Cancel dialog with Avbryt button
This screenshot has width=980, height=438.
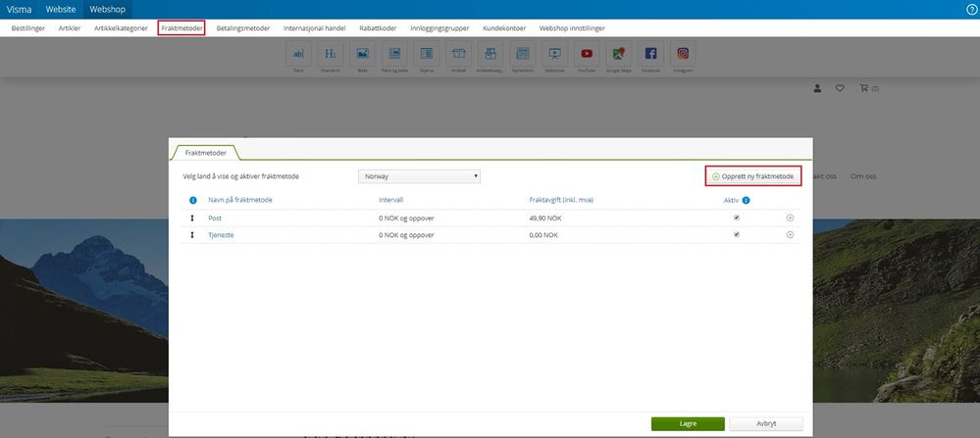[766, 423]
